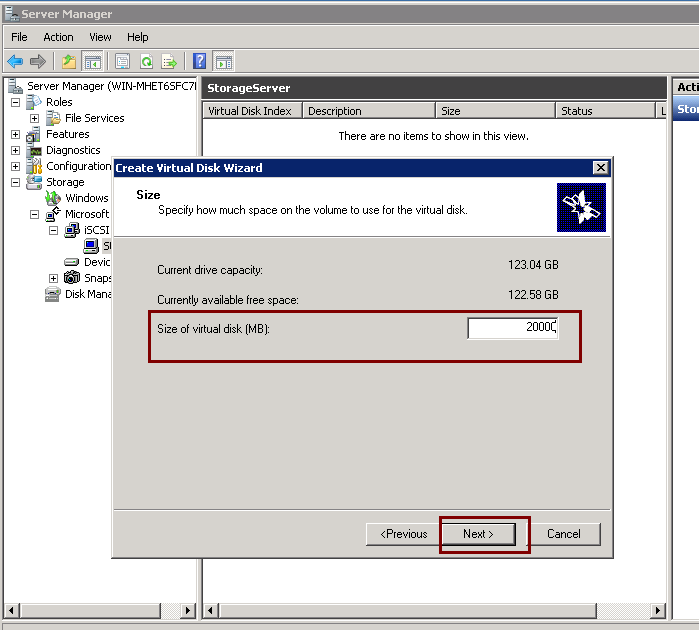
Task: Click the Size of virtual disk field
Action: (512, 327)
